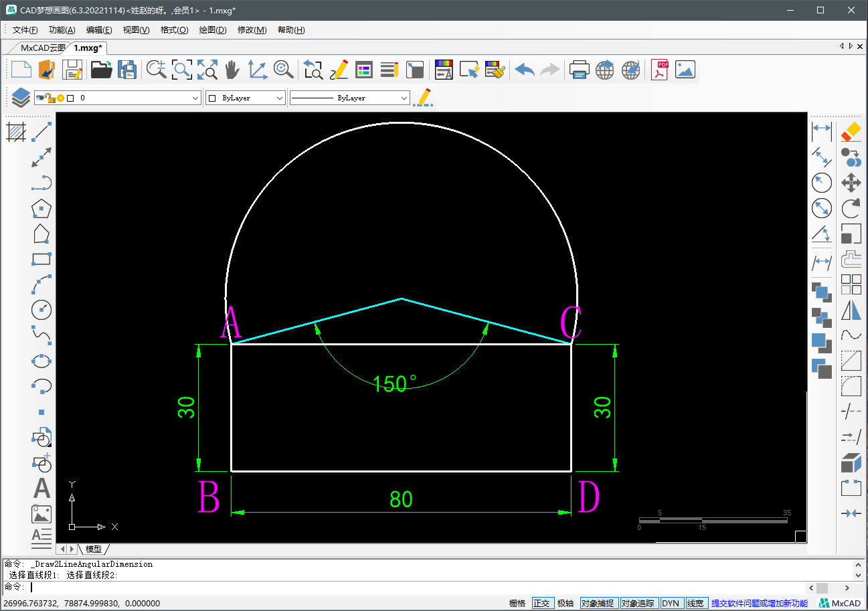The width and height of the screenshot is (868, 611).
Task: Select the spline curve tool
Action: (41, 335)
